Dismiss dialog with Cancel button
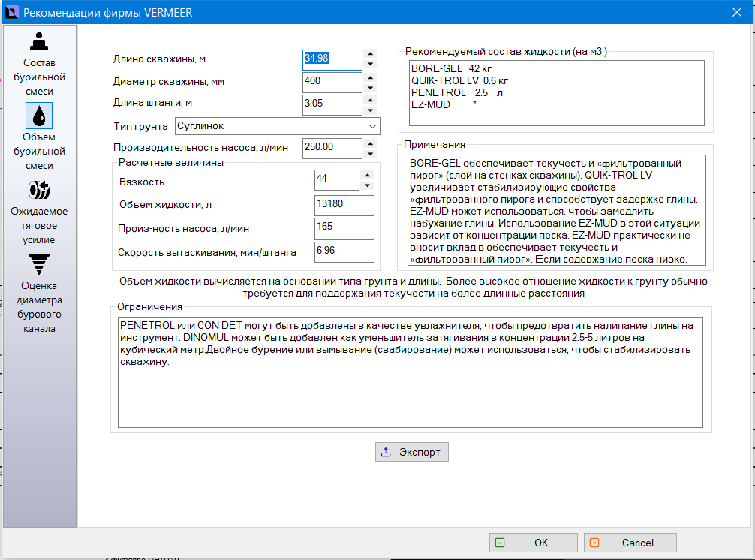Image resolution: width=755 pixels, height=560 pixels. click(x=630, y=543)
